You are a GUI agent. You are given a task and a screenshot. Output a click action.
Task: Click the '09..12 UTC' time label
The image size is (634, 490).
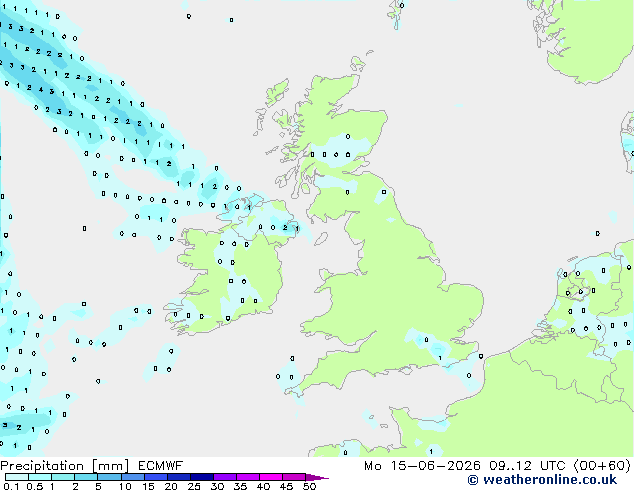527,466
